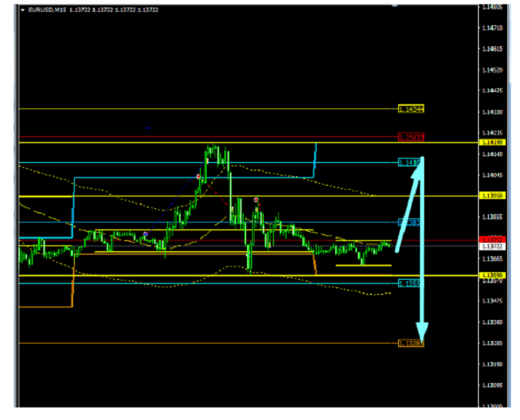Select the orange 1.13285 level tag
The height and width of the screenshot is (420, 520).
tap(411, 343)
